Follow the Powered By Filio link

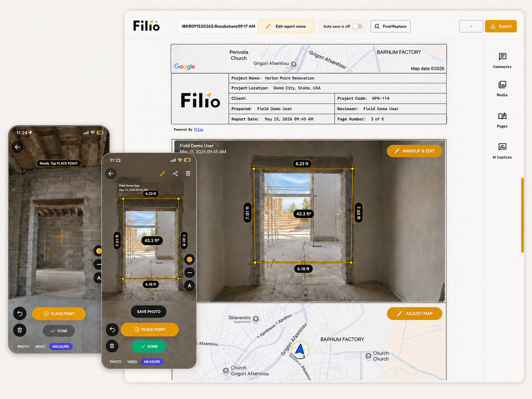point(198,130)
